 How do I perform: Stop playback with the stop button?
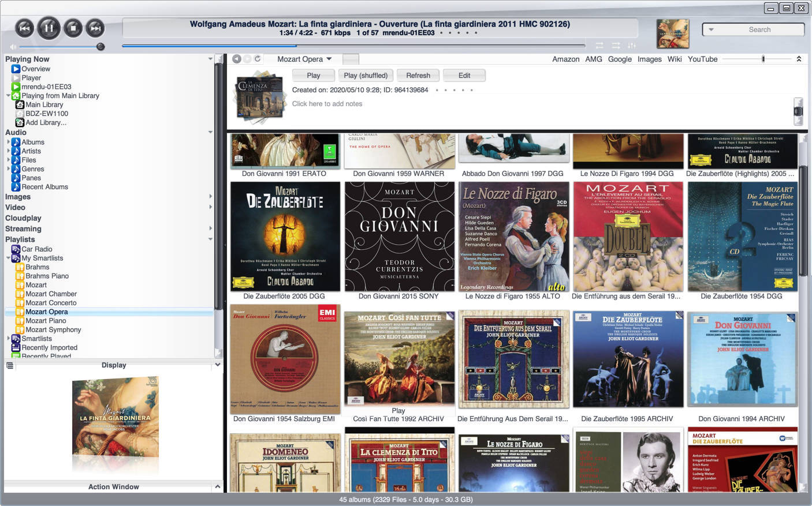[73, 28]
